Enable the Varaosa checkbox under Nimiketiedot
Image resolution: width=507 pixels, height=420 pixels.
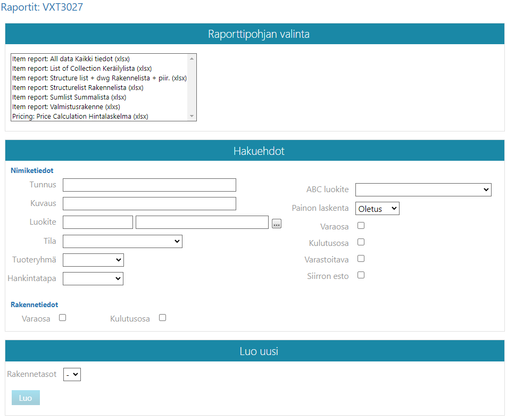click(x=361, y=226)
